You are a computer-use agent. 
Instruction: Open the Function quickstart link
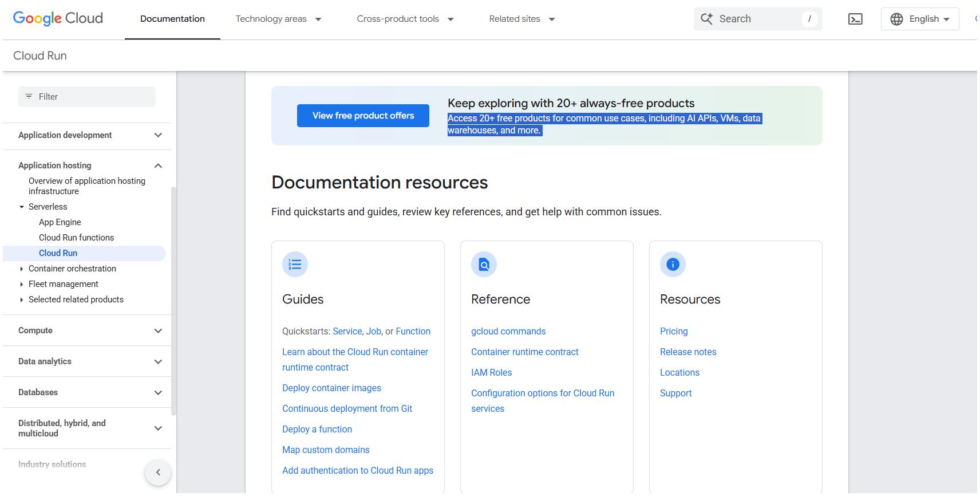click(x=413, y=331)
